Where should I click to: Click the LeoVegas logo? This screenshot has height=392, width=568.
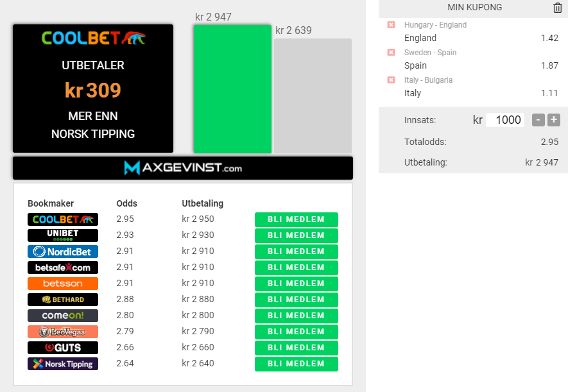point(63,332)
